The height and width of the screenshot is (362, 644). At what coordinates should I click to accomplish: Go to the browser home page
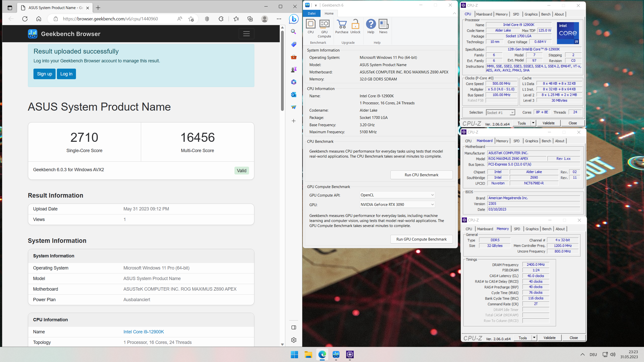[x=39, y=19]
